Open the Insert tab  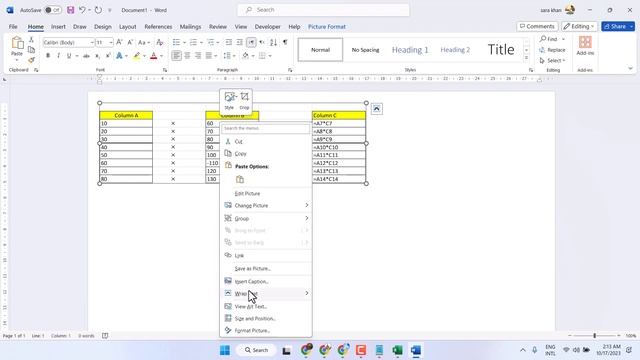[x=58, y=27]
